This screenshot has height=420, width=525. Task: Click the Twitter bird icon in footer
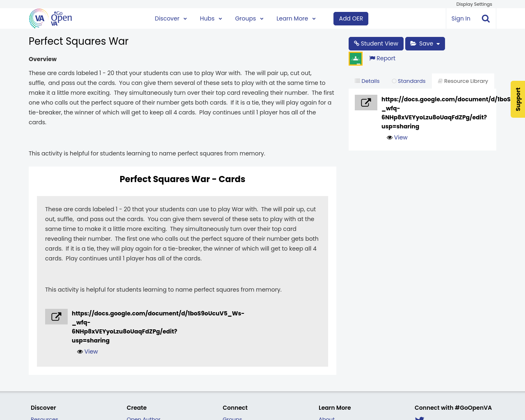419,418
